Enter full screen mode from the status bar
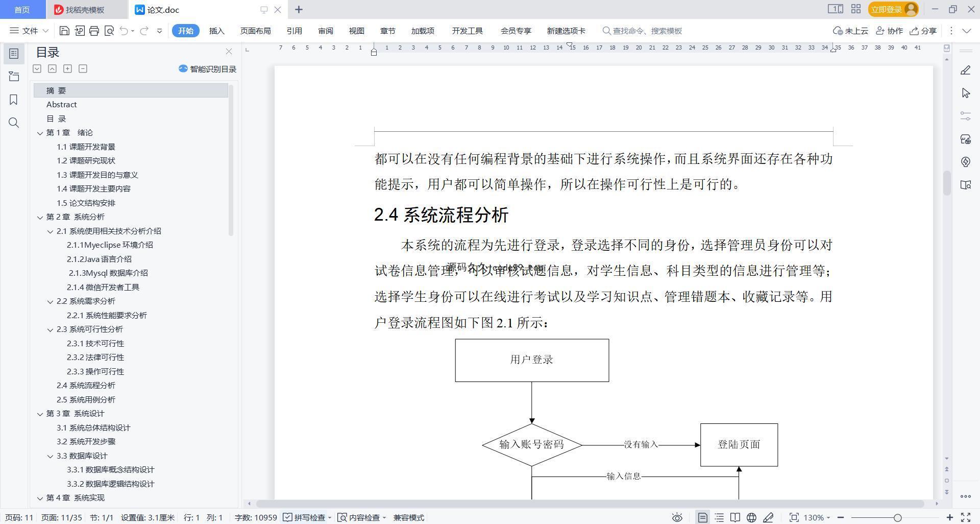The height and width of the screenshot is (524, 980). pyautogui.click(x=966, y=517)
